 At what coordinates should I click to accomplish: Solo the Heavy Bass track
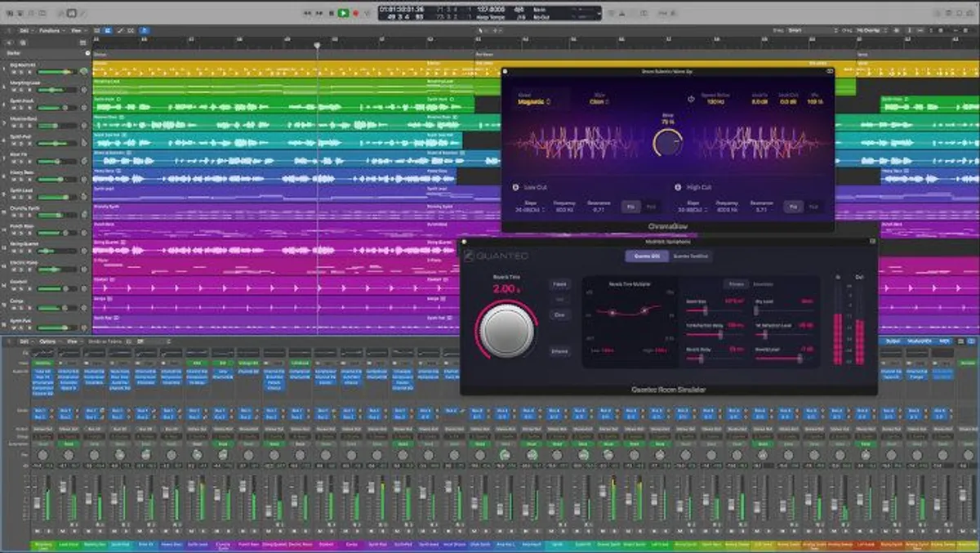pyautogui.click(x=22, y=180)
